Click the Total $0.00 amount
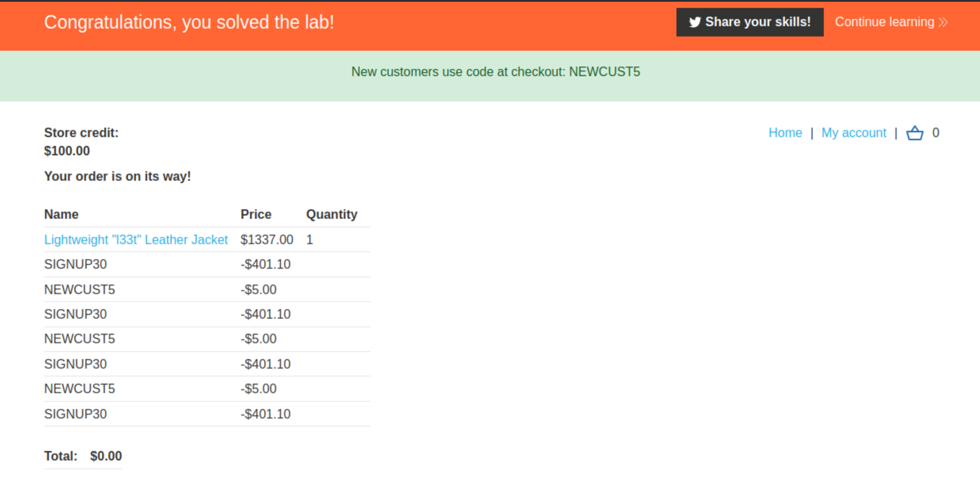The width and height of the screenshot is (980, 481). click(x=106, y=456)
